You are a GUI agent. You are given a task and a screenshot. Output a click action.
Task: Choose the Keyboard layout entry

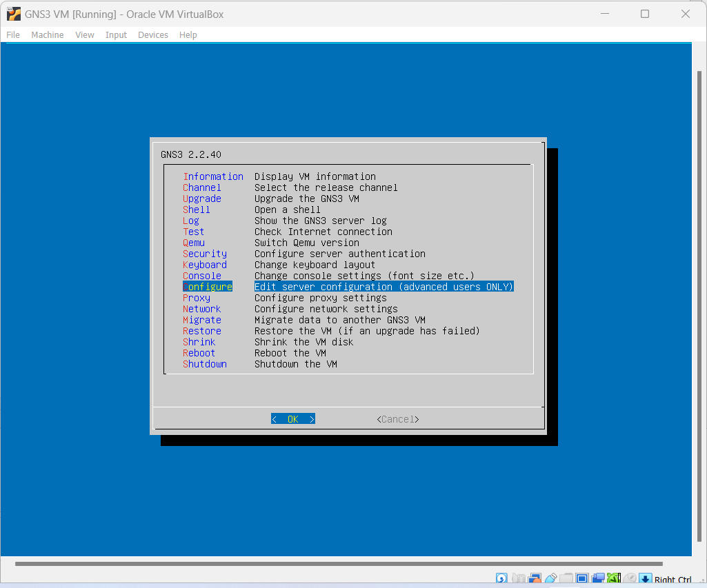279,265
